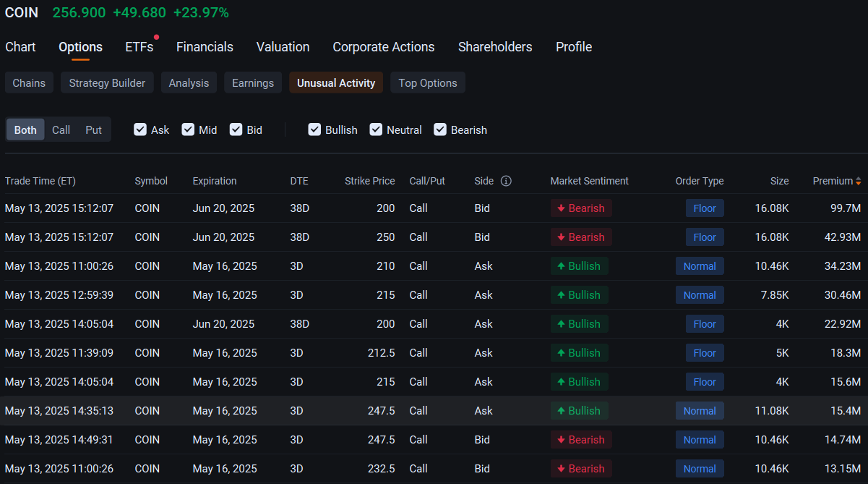Toggle the Mid checkbox
Image resolution: width=868 pixels, height=484 pixels.
(x=188, y=130)
